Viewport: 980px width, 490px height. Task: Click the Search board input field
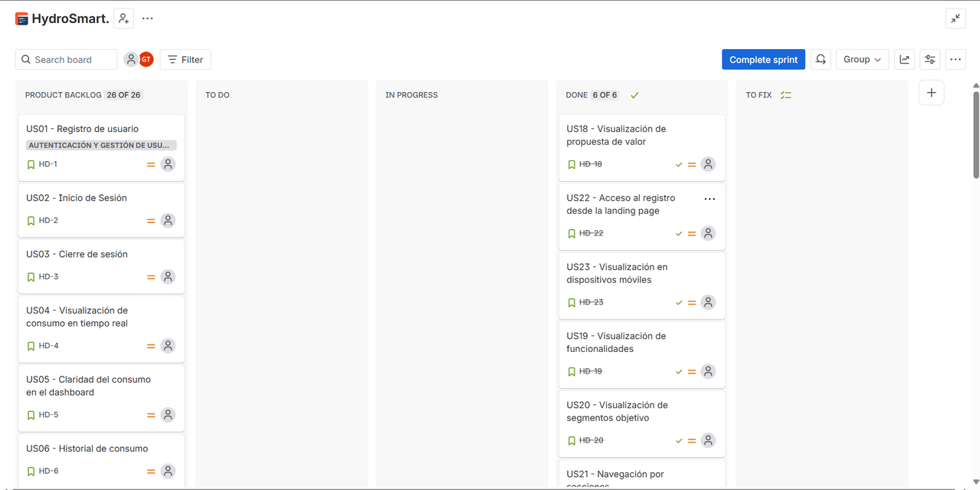coord(66,59)
